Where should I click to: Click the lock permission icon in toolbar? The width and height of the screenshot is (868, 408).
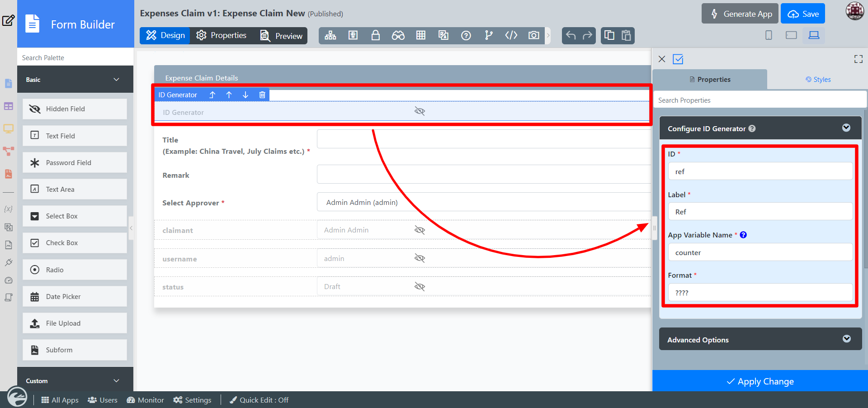coord(375,35)
